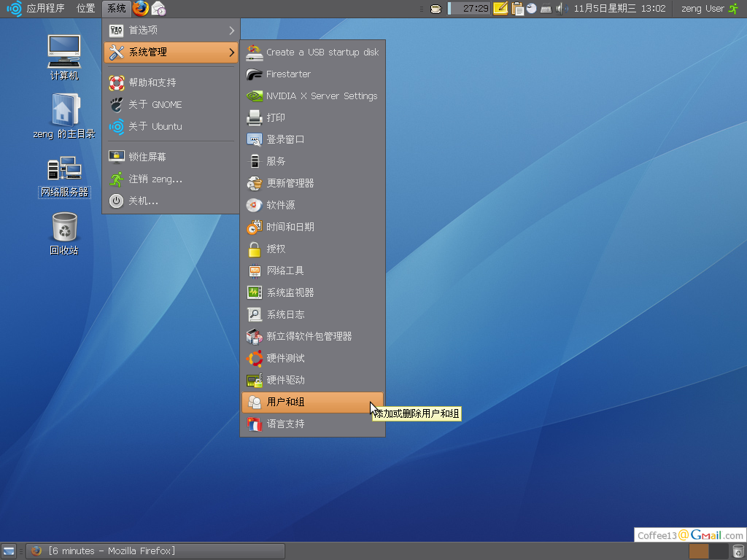The width and height of the screenshot is (747, 560).
Task: Select the 系统管理 menu entry
Action: (171, 52)
